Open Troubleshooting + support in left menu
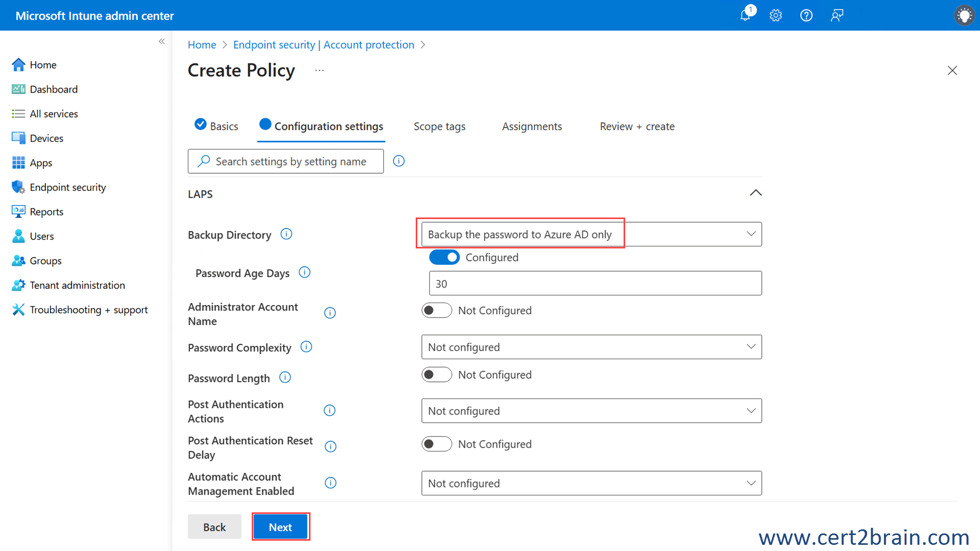The height and width of the screenshot is (551, 980). pyautogui.click(x=89, y=309)
